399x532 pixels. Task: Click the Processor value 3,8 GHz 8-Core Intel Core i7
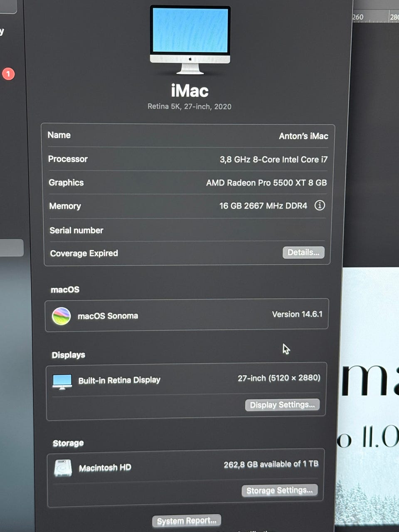(x=273, y=159)
